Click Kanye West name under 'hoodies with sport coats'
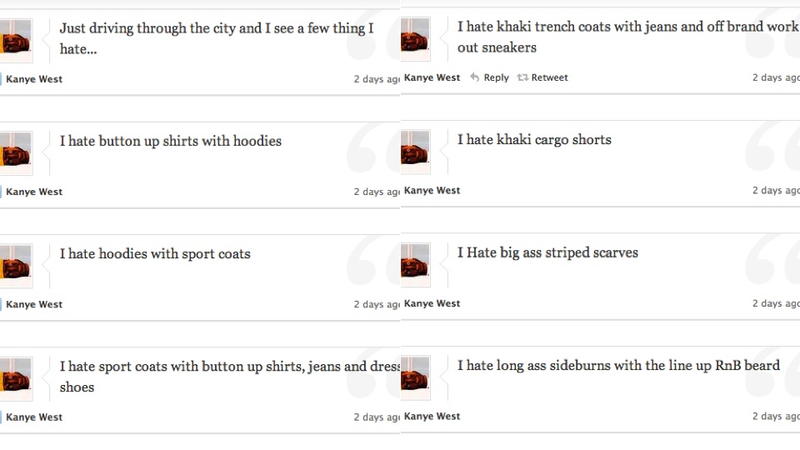The width and height of the screenshot is (800, 450). click(34, 304)
